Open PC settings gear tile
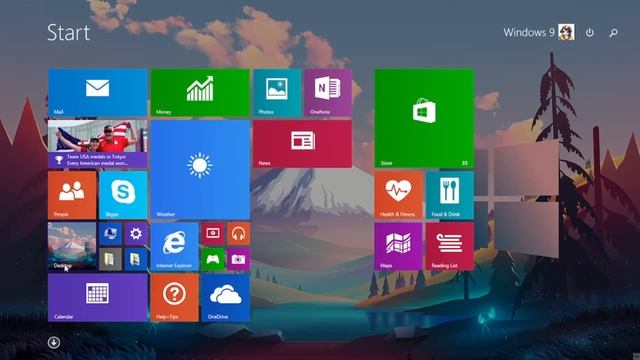The height and width of the screenshot is (360, 640). (x=136, y=233)
